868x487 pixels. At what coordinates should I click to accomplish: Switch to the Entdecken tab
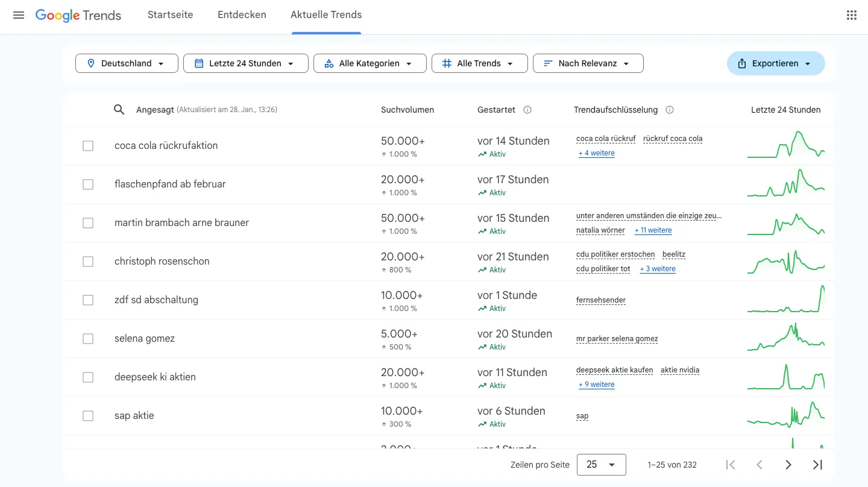[x=242, y=15]
